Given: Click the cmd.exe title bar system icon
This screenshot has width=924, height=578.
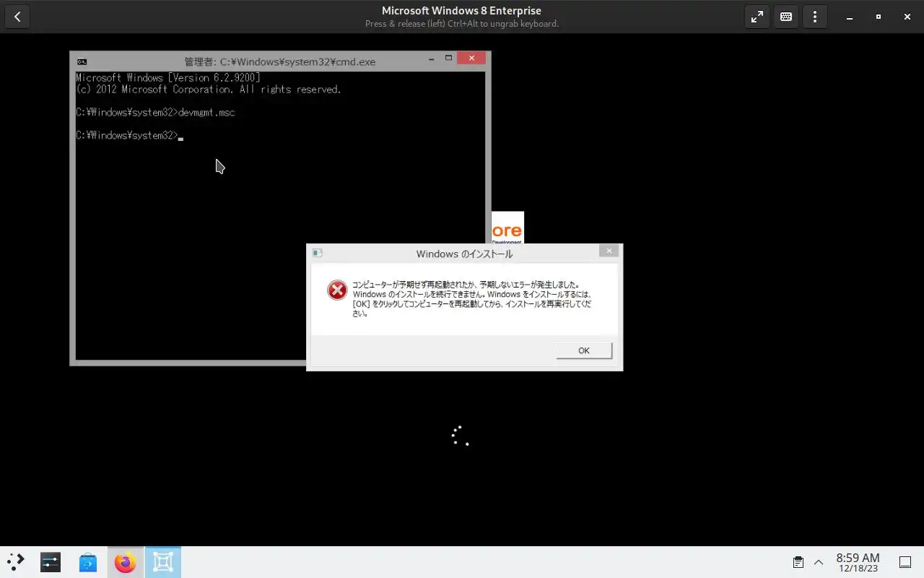Looking at the screenshot, I should point(82,61).
